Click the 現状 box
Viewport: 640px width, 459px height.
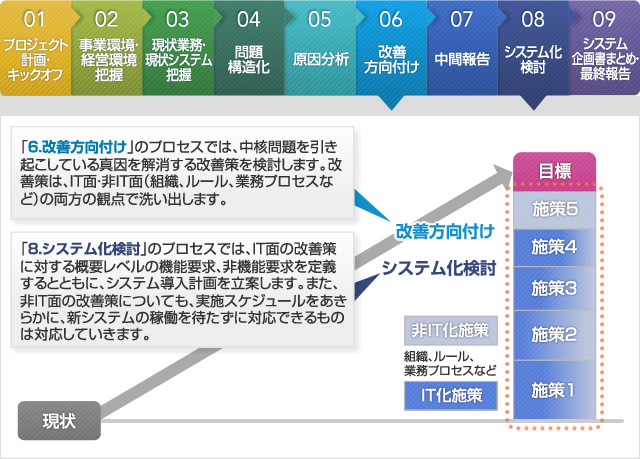point(59,421)
